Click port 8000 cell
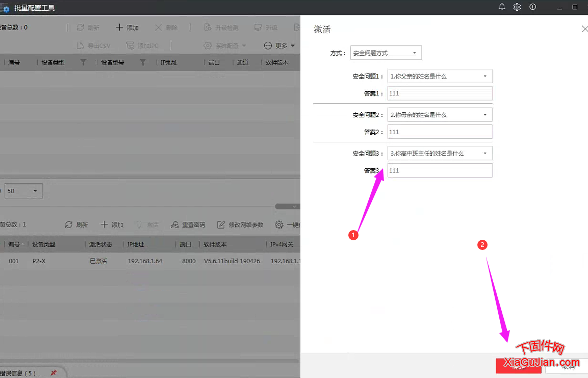This screenshot has height=378, width=588. (189, 261)
